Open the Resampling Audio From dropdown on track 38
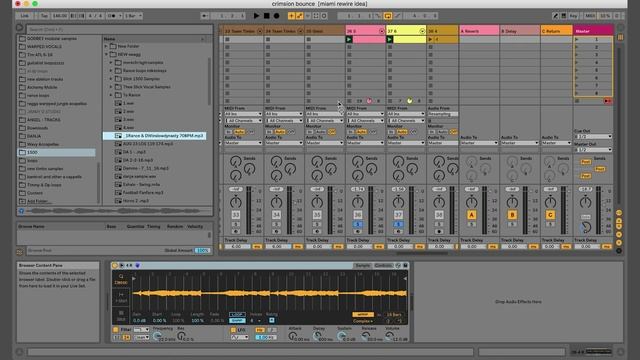This screenshot has width=640, height=360. point(443,114)
